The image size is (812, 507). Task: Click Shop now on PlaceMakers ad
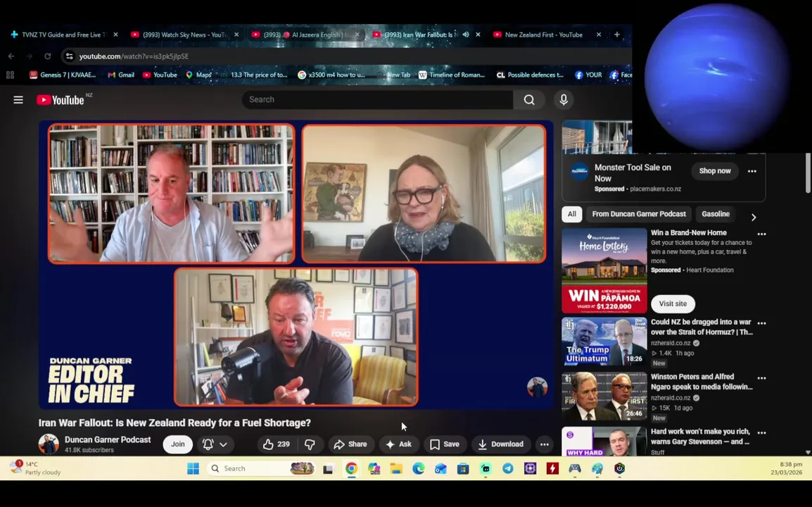[715, 170]
